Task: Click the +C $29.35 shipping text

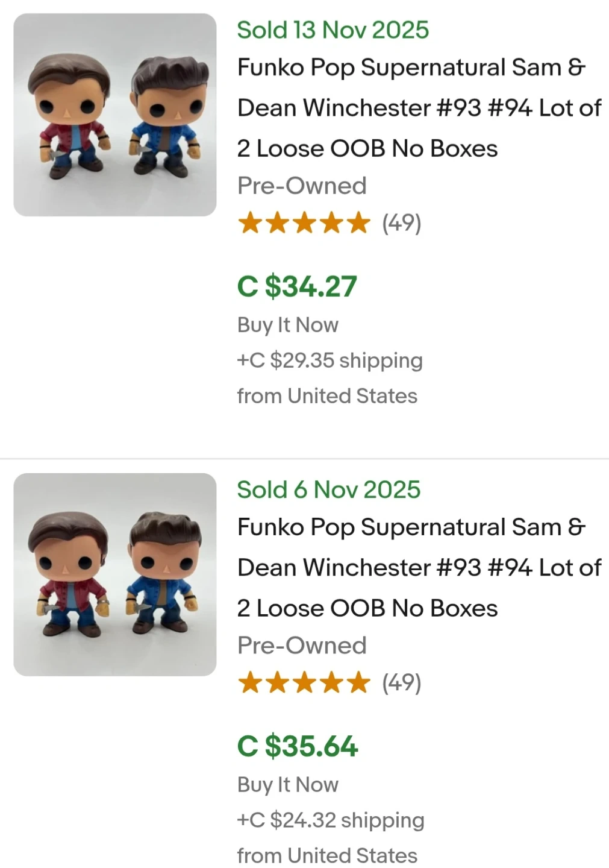Action: click(329, 360)
